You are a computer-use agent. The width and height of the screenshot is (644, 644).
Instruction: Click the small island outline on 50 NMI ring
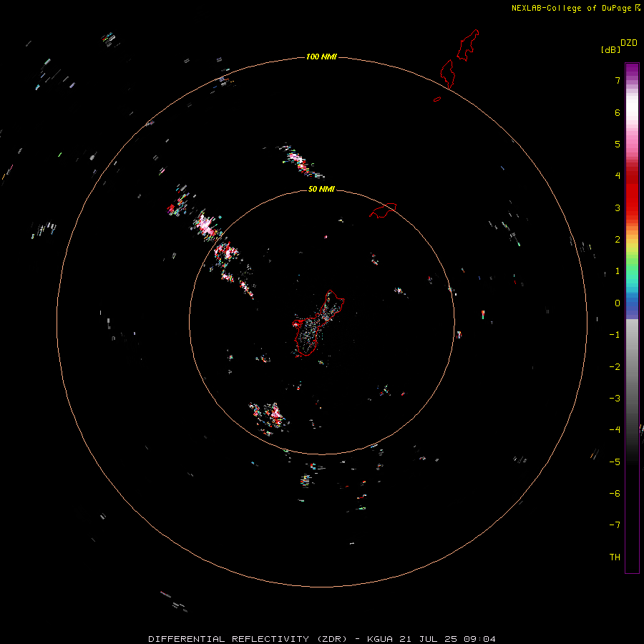pos(383,210)
